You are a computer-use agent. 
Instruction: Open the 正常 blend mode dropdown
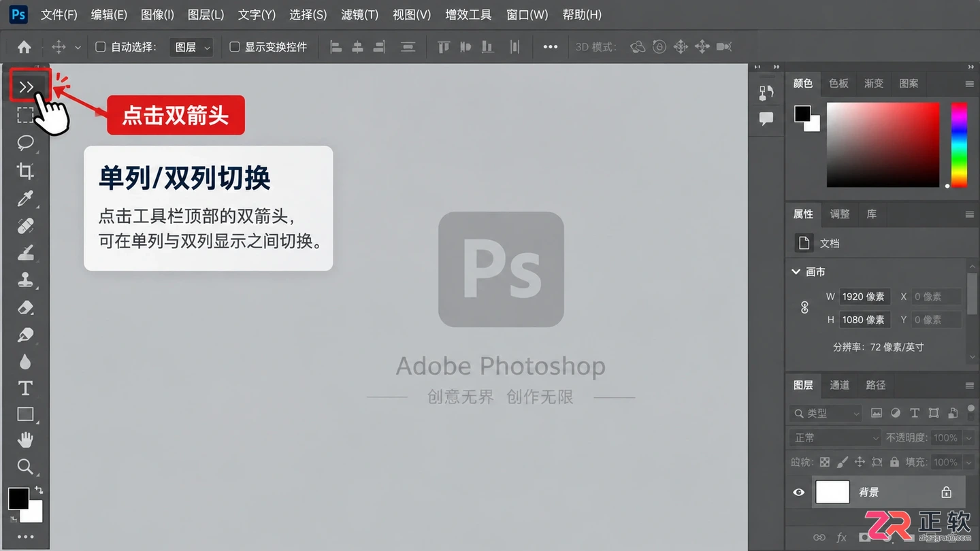[x=836, y=437]
